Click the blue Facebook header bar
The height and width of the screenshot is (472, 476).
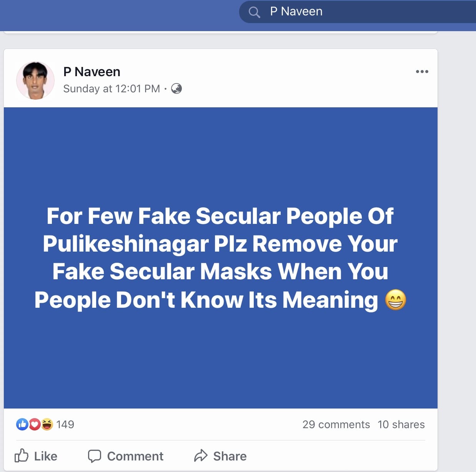click(115, 15)
